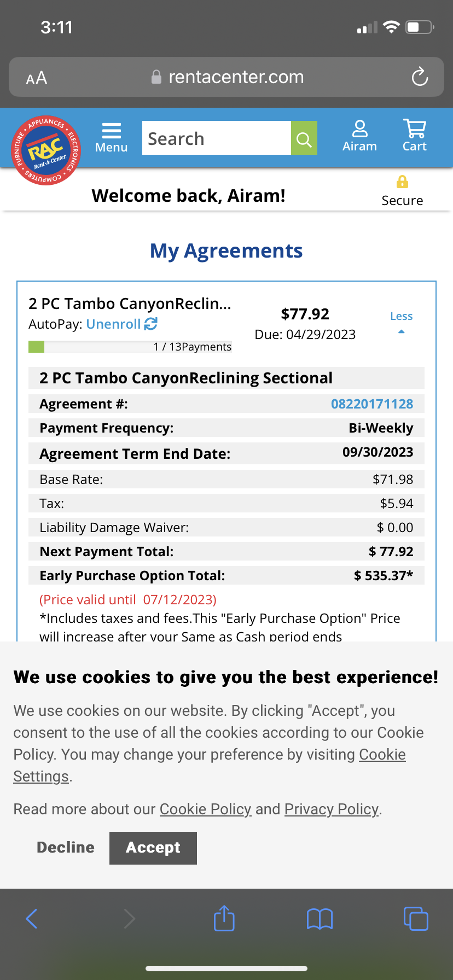
Task: Unenroll from AutoPay
Action: coord(121,324)
